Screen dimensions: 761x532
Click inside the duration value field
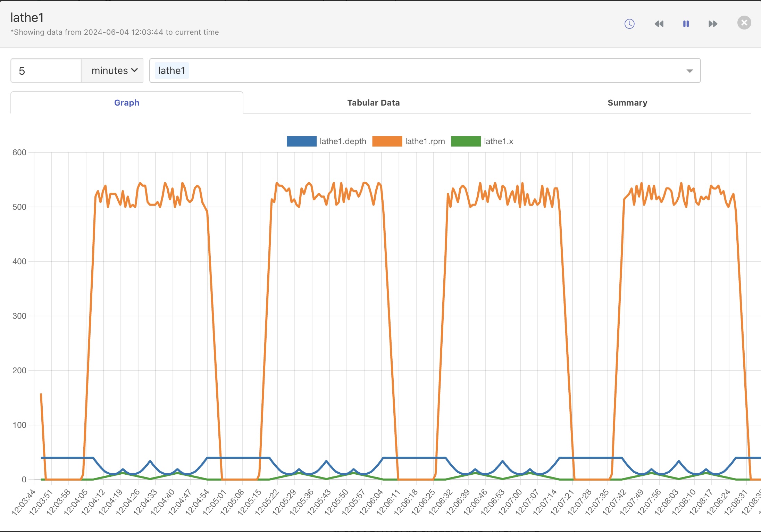pos(45,70)
